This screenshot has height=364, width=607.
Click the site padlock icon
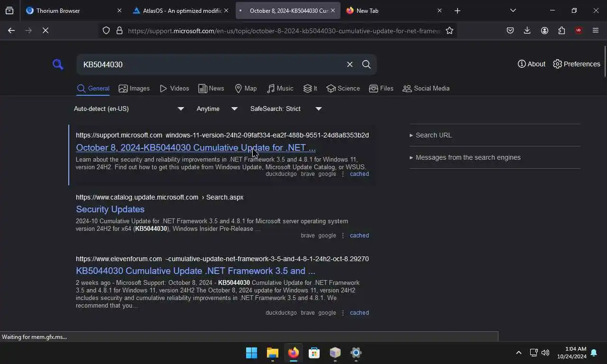pos(120,30)
